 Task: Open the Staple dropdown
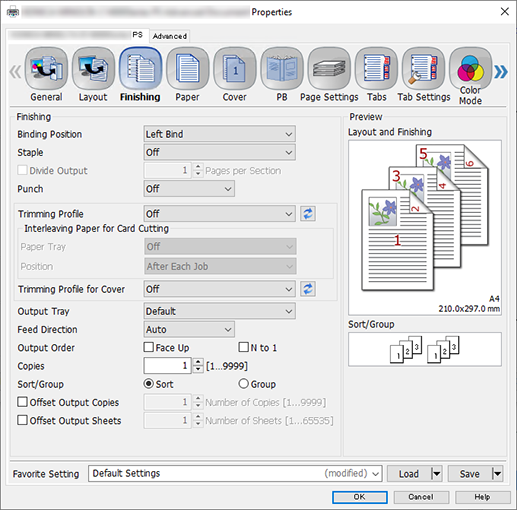[x=219, y=152]
